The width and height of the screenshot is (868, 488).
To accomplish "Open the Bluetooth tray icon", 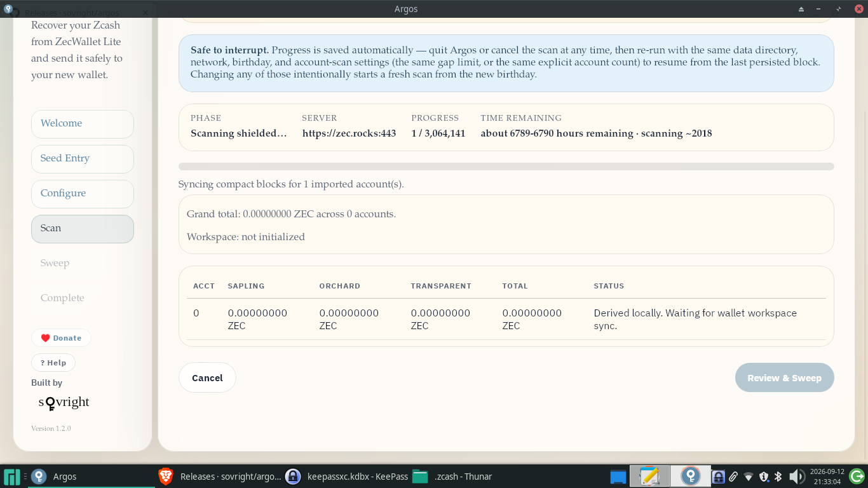I will [778, 477].
